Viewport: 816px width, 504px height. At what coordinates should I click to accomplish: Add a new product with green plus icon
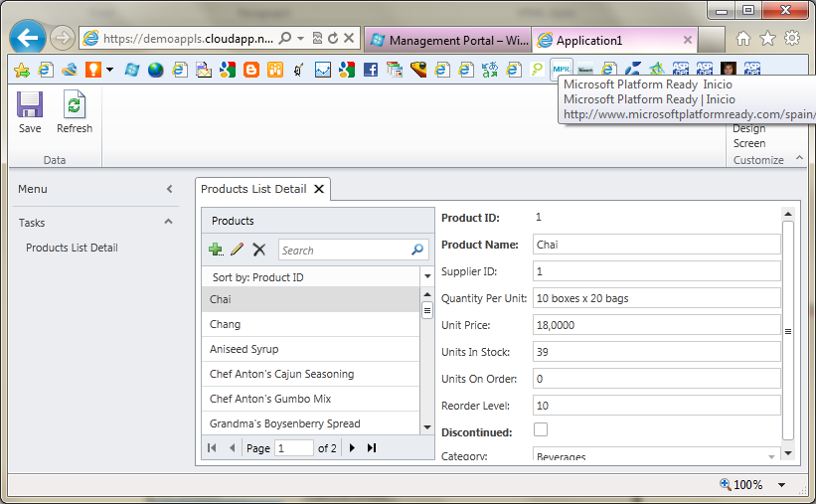point(216,250)
